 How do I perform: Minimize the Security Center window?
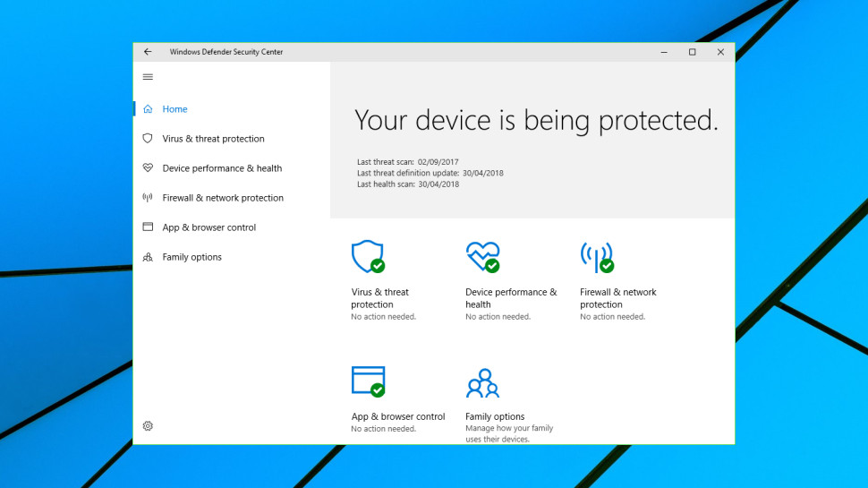pyautogui.click(x=664, y=52)
